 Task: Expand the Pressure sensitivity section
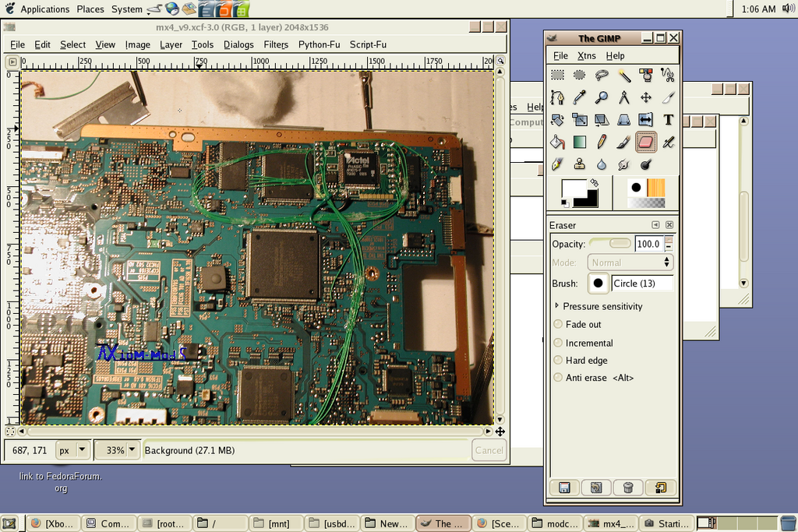[559, 306]
